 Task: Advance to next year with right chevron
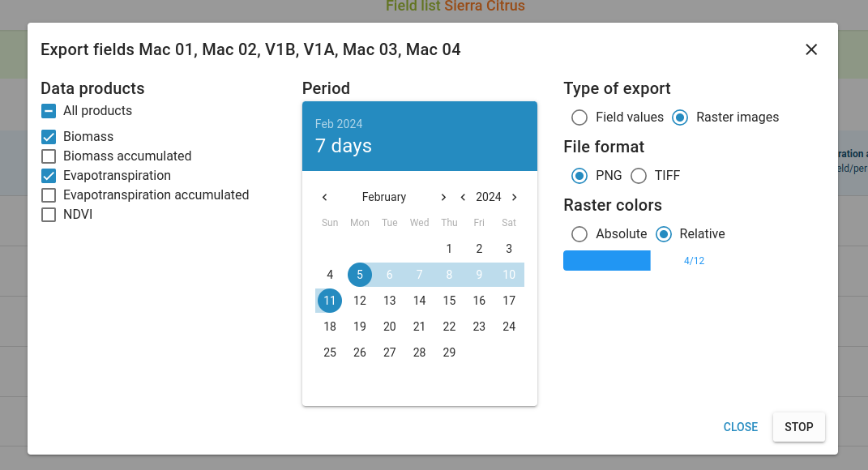click(514, 197)
